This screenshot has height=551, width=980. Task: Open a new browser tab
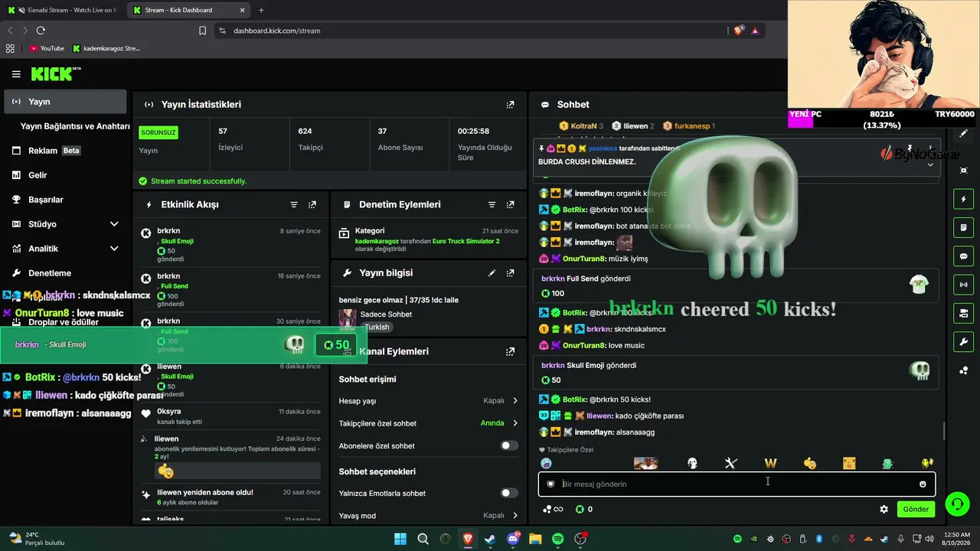(x=261, y=10)
